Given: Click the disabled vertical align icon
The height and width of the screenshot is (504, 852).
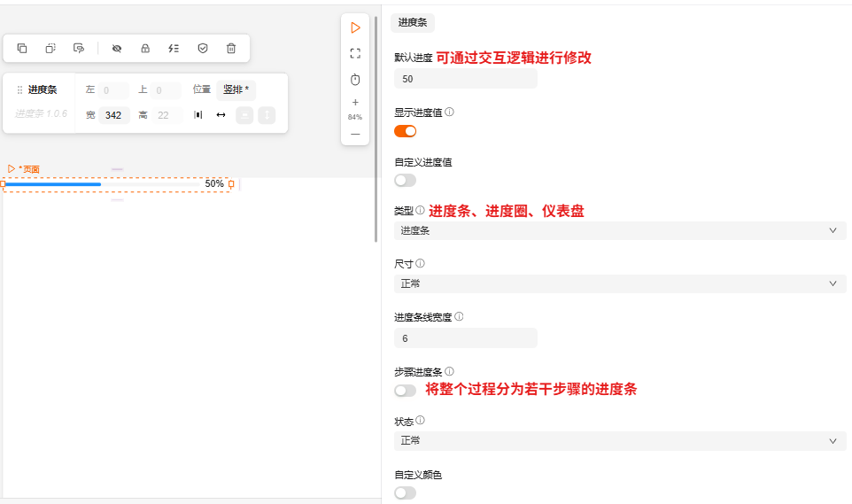Looking at the screenshot, I should point(244,115).
